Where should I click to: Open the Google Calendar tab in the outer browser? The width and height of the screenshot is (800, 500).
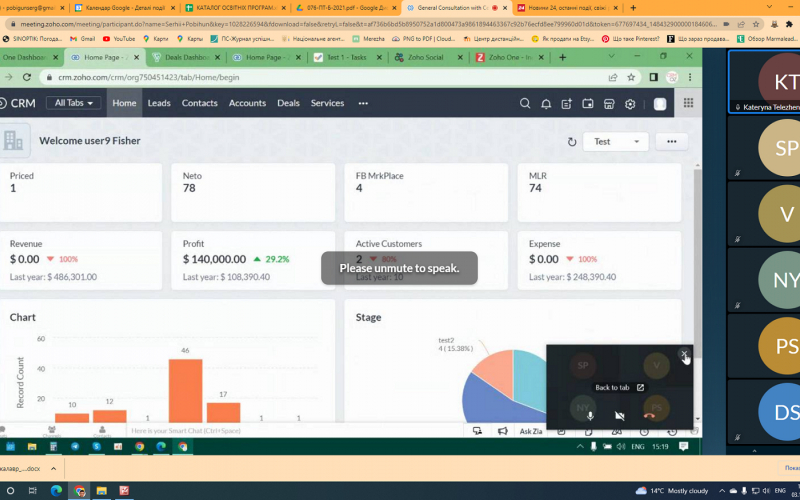pos(125,8)
